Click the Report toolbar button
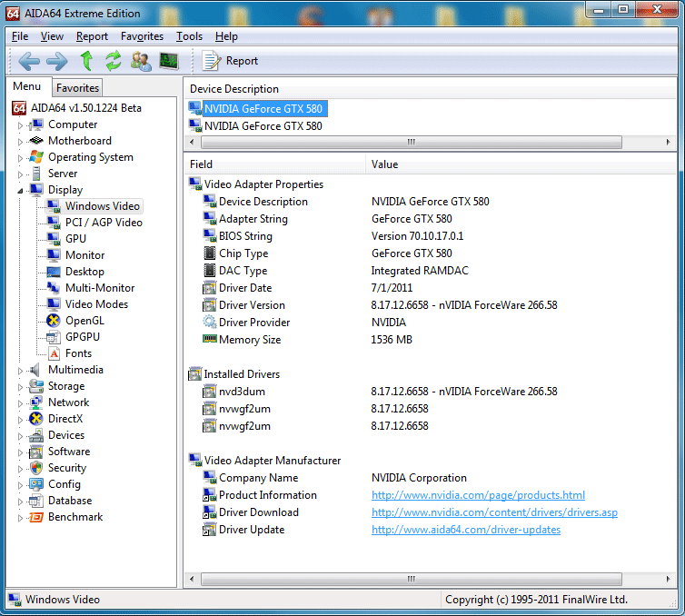 point(230,61)
